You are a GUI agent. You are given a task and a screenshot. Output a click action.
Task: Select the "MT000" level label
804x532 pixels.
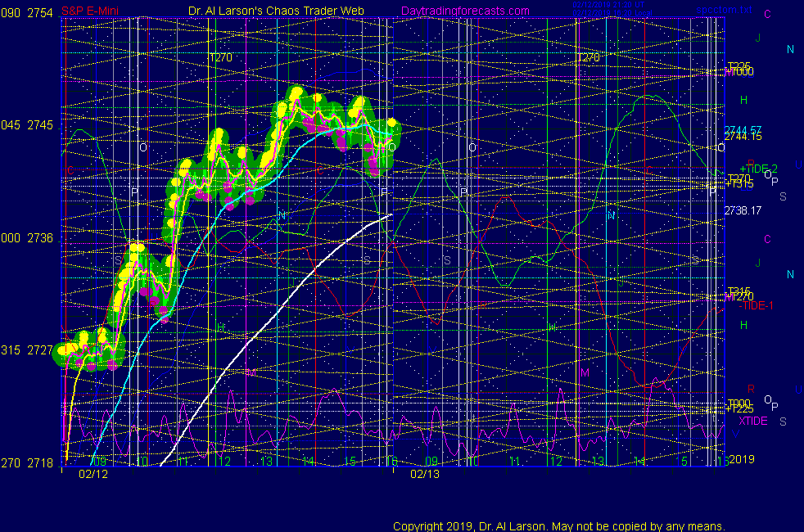[739, 73]
